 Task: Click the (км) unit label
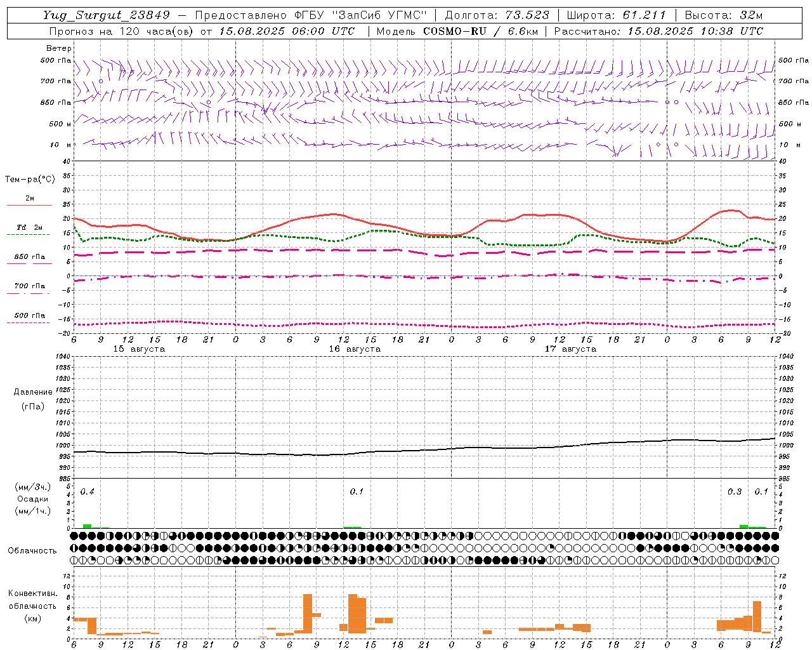pyautogui.click(x=32, y=618)
